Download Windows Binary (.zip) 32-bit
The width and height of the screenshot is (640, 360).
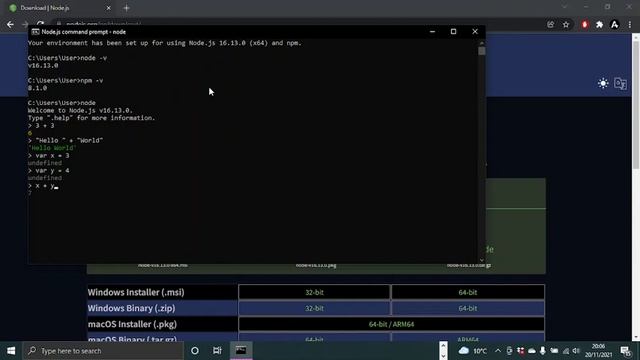pyautogui.click(x=314, y=308)
